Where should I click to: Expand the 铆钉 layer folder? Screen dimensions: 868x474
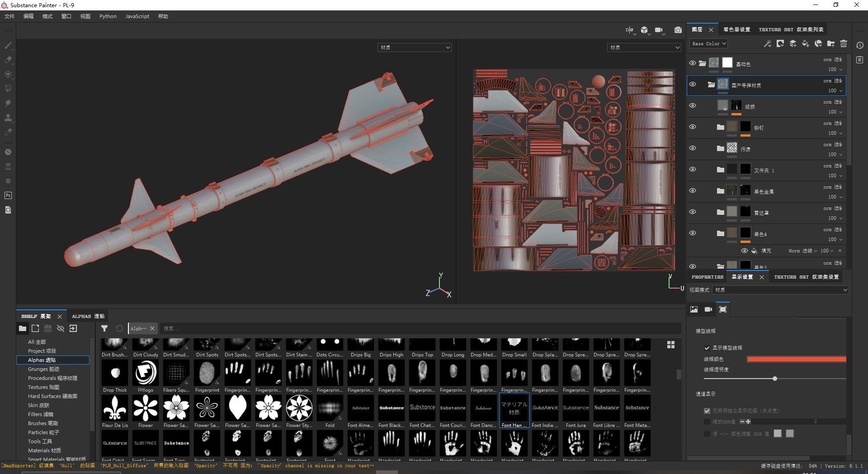[720, 127]
